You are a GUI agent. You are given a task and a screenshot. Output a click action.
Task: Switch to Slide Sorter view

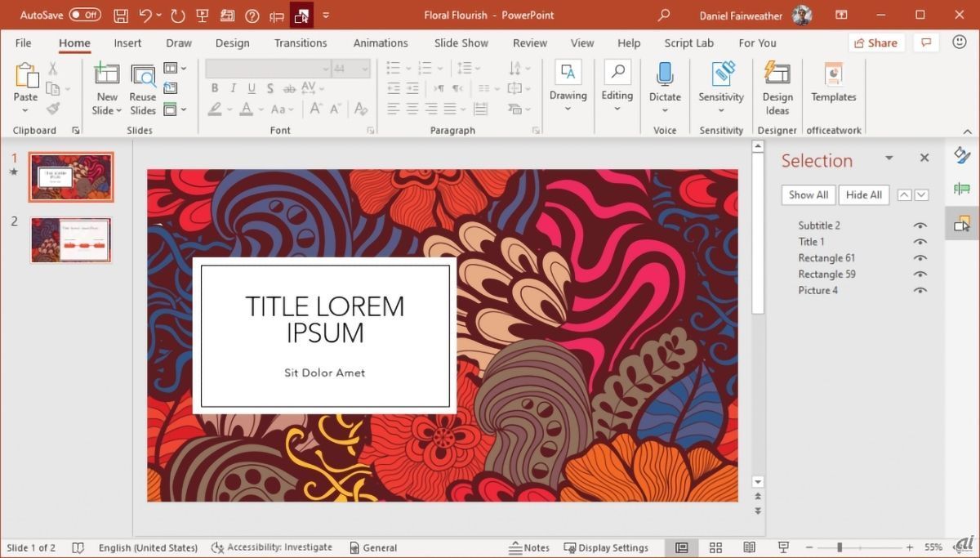715,547
